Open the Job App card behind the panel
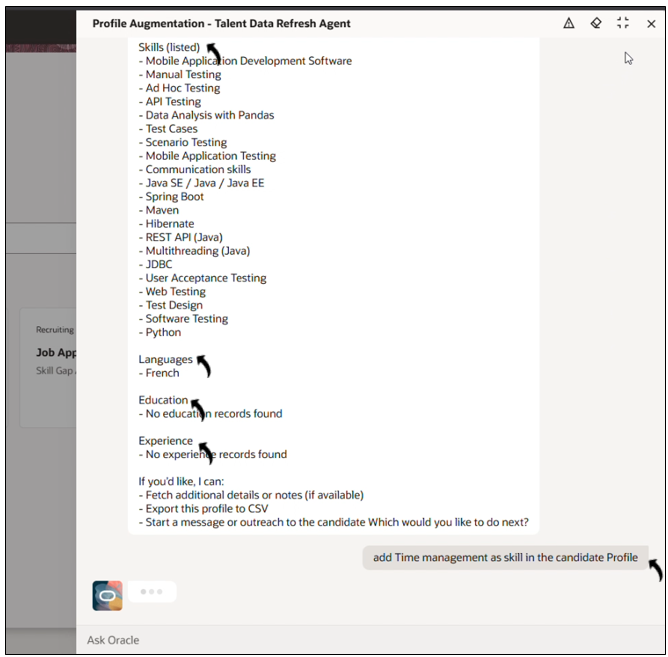The height and width of the screenshot is (657, 668). tap(56, 353)
